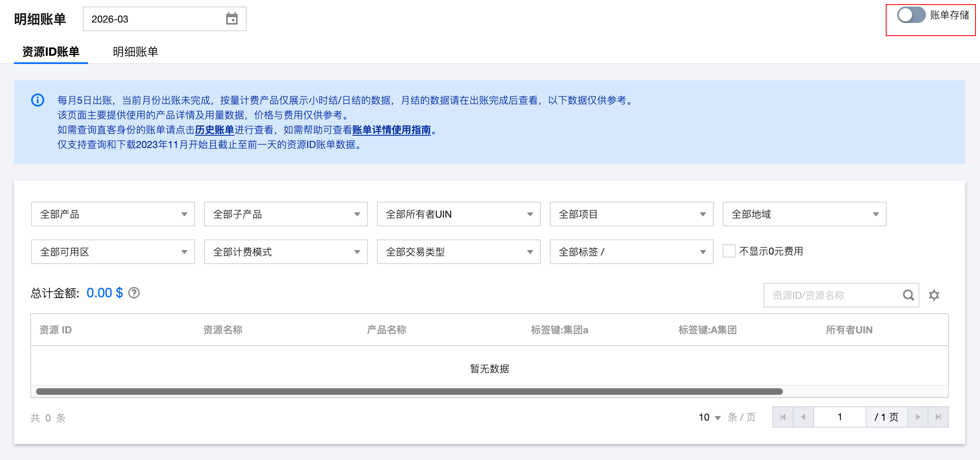Image resolution: width=980 pixels, height=460 pixels.
Task: Expand the 全部产品 dropdown
Action: (x=113, y=214)
